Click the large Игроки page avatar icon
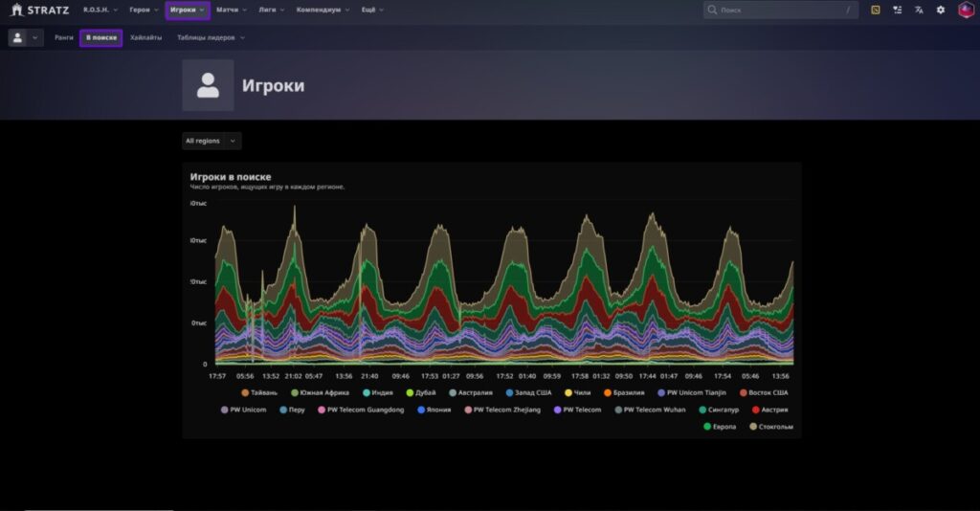 click(x=208, y=85)
